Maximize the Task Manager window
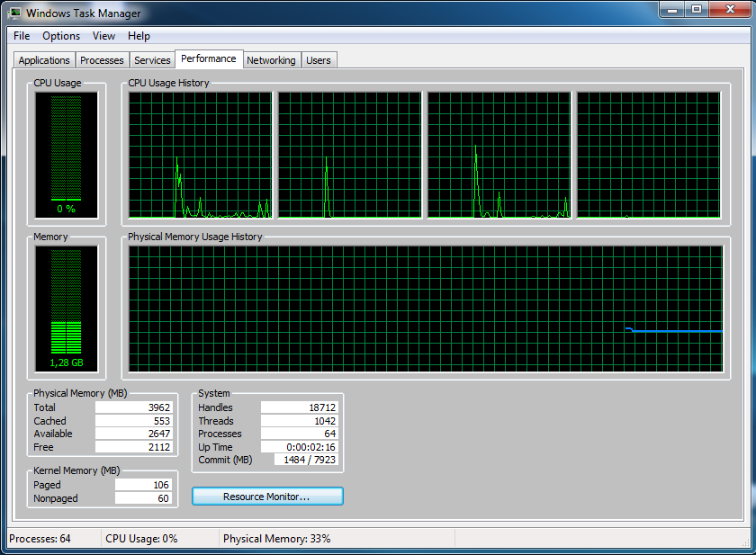This screenshot has height=555, width=756. pos(697,9)
